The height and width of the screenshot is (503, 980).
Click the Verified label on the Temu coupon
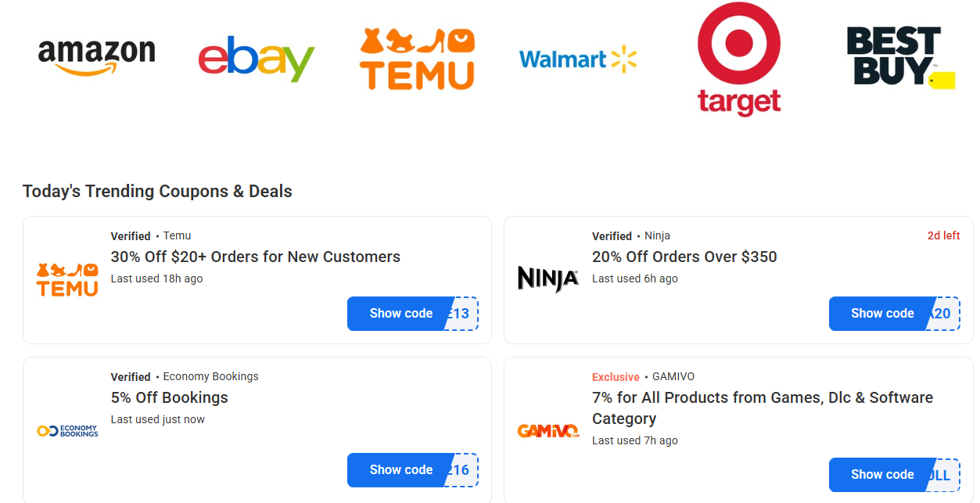(131, 235)
